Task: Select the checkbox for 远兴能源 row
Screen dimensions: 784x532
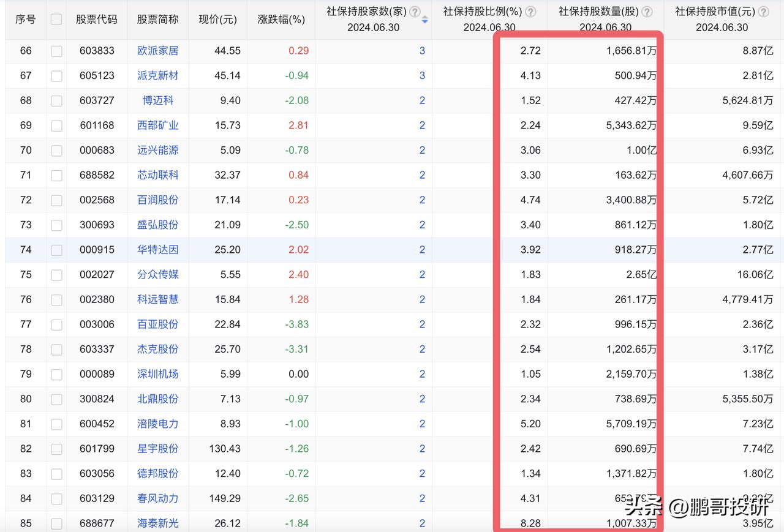Action: click(x=56, y=151)
